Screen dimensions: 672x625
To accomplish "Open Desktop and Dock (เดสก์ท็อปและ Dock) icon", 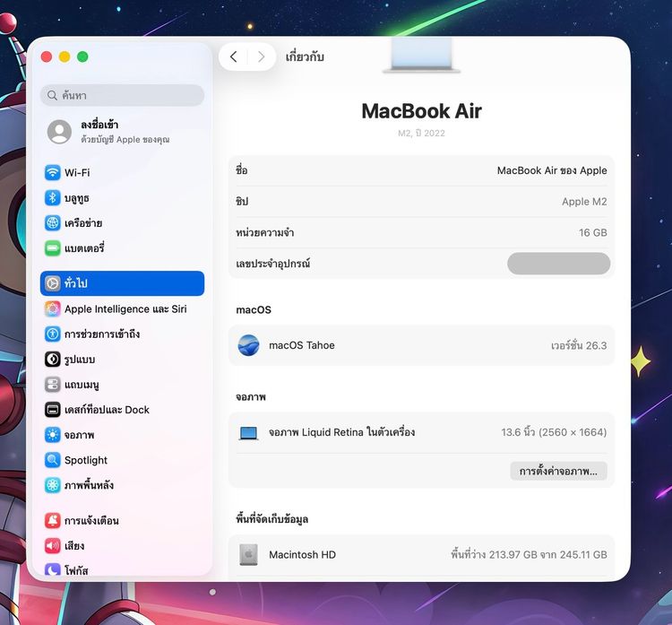I will 53,410.
